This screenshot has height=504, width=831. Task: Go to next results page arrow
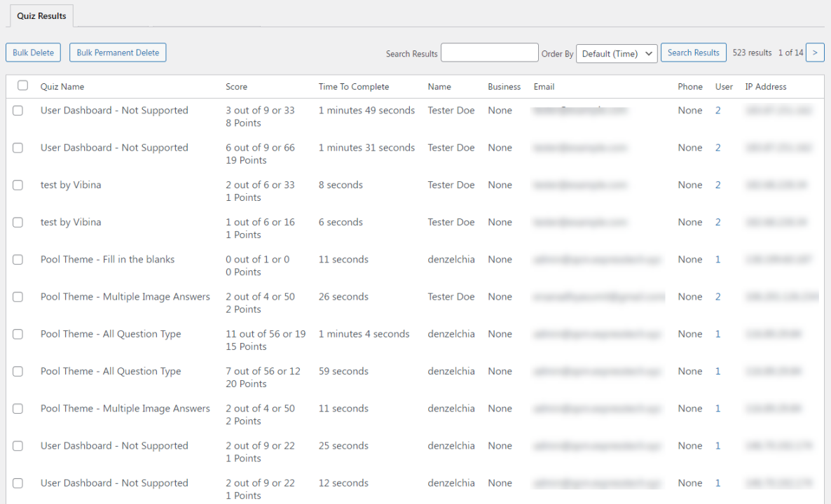[815, 52]
